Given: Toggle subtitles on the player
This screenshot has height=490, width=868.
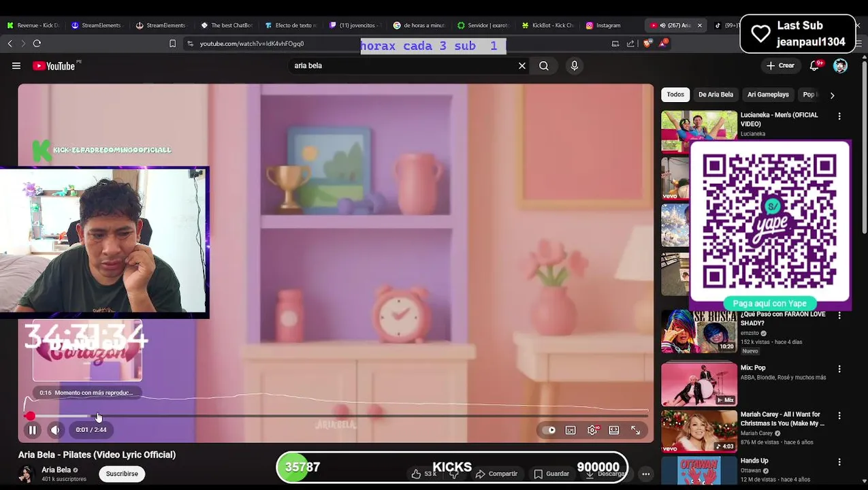Looking at the screenshot, I should click(x=570, y=430).
